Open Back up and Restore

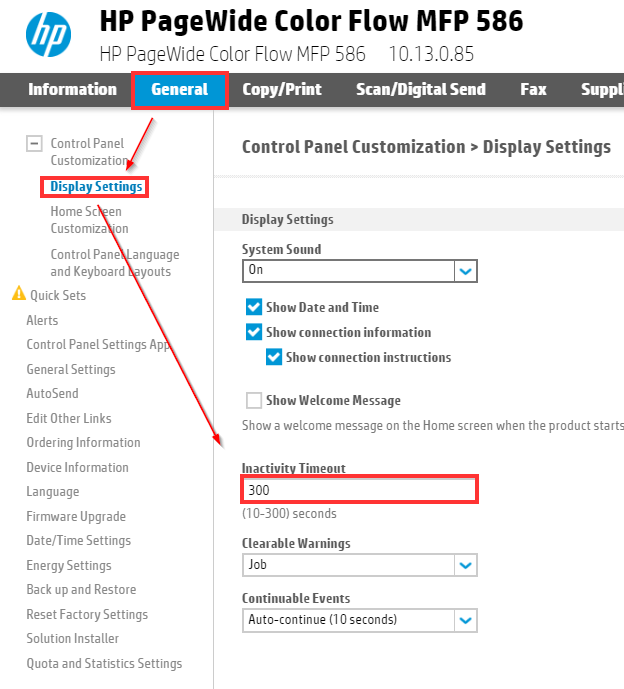click(81, 590)
